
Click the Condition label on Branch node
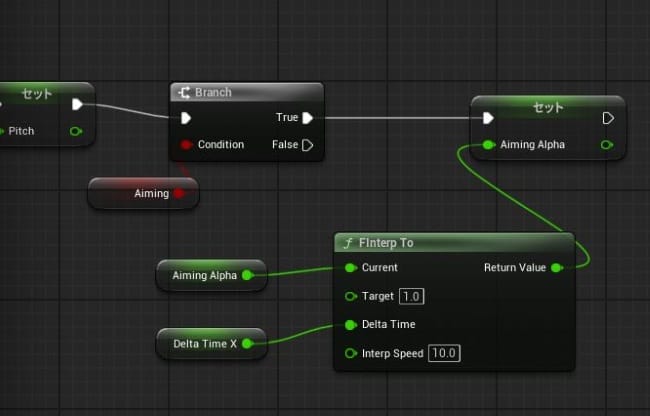[221, 145]
